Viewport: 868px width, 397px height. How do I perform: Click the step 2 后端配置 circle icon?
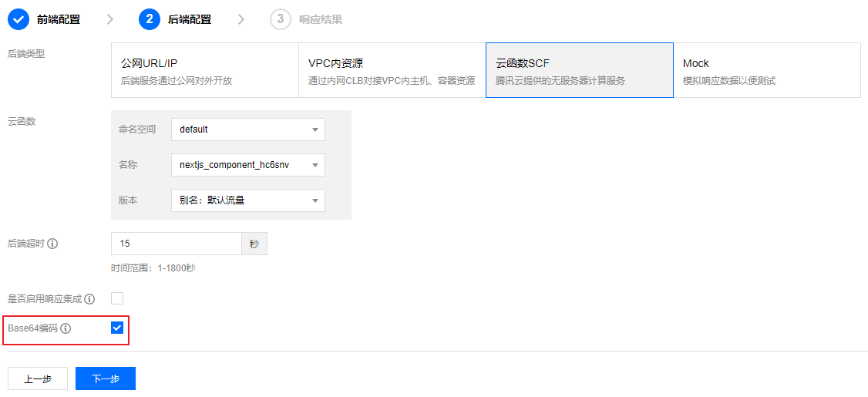(x=150, y=19)
